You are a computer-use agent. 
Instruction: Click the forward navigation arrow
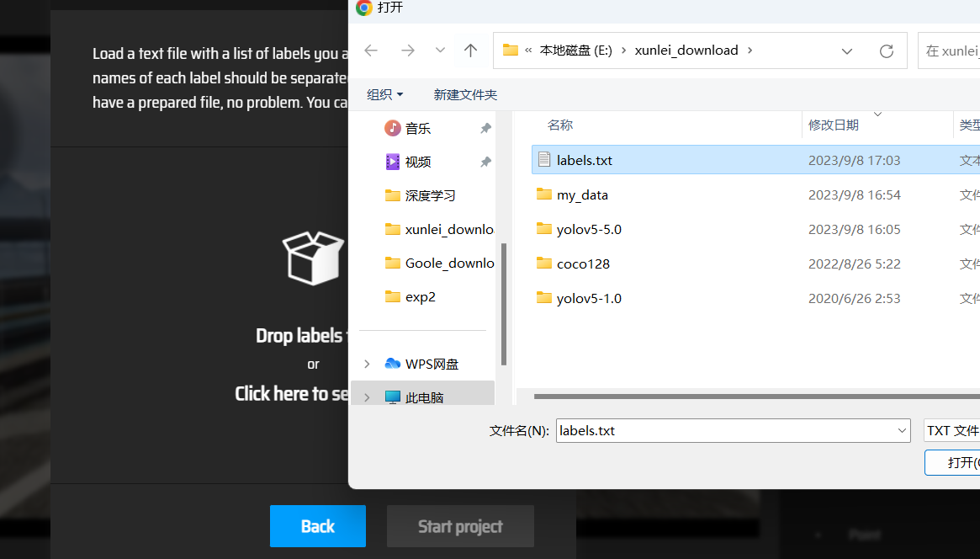coord(407,51)
